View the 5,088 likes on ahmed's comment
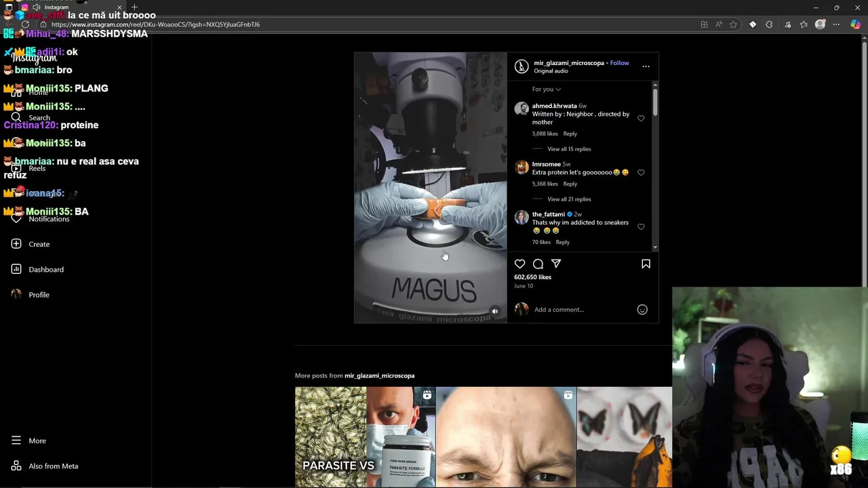This screenshot has width=868, height=488. 545,134
